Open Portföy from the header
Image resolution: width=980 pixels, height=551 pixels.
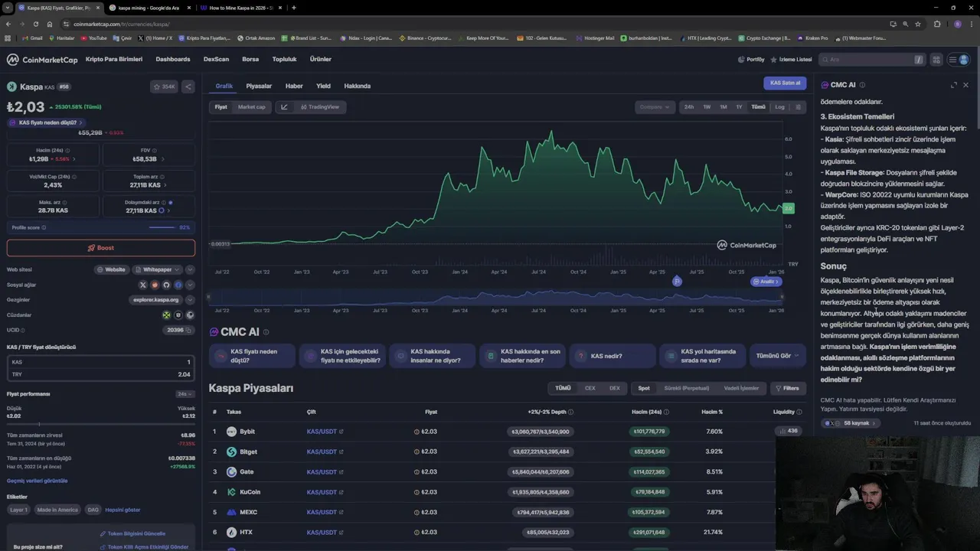click(751, 60)
